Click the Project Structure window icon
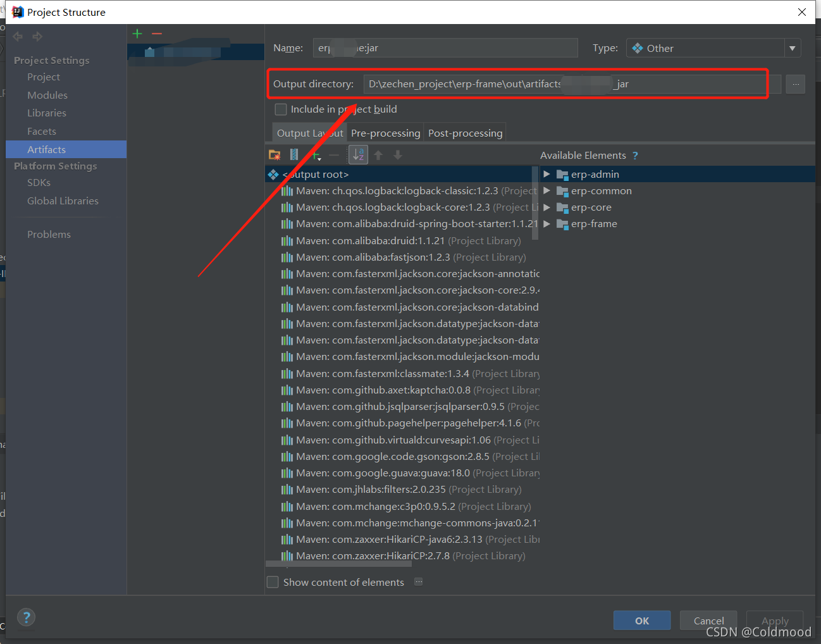The height and width of the screenshot is (644, 821). tap(18, 12)
